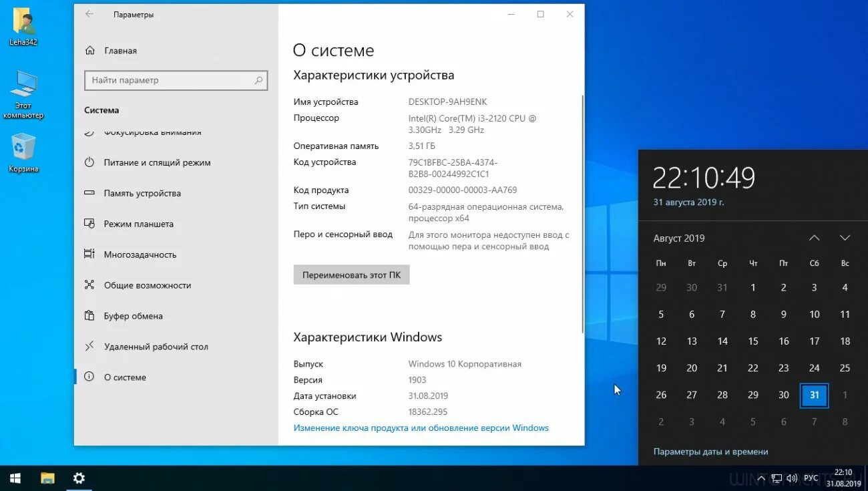Click product code 00329-00000-00003-AA769
Screen dimensions: 868x491
[x=463, y=190]
